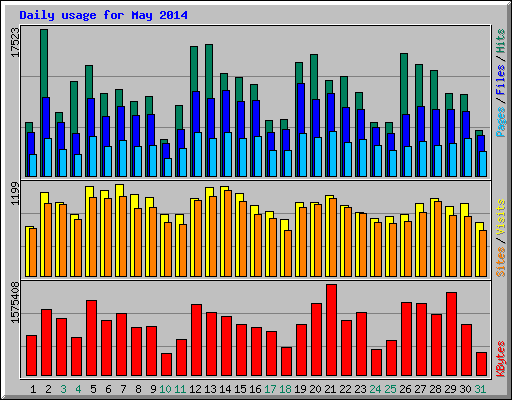
Task: Click the green hits bar for day 26
Action: point(404,83)
